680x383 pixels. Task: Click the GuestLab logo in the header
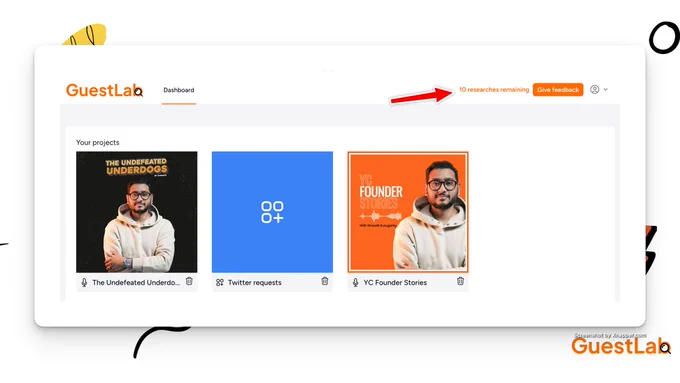click(104, 90)
